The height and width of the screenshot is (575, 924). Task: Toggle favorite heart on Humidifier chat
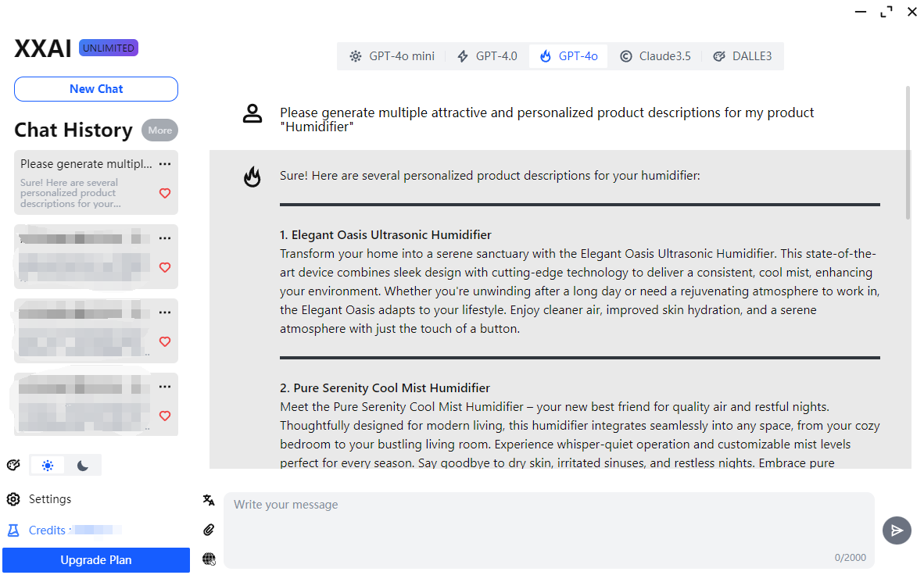[165, 193]
